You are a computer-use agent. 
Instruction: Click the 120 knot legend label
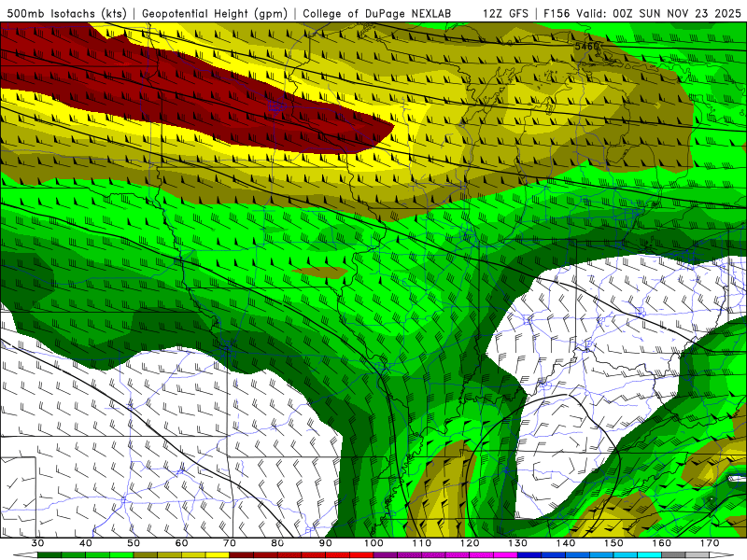coord(470,543)
